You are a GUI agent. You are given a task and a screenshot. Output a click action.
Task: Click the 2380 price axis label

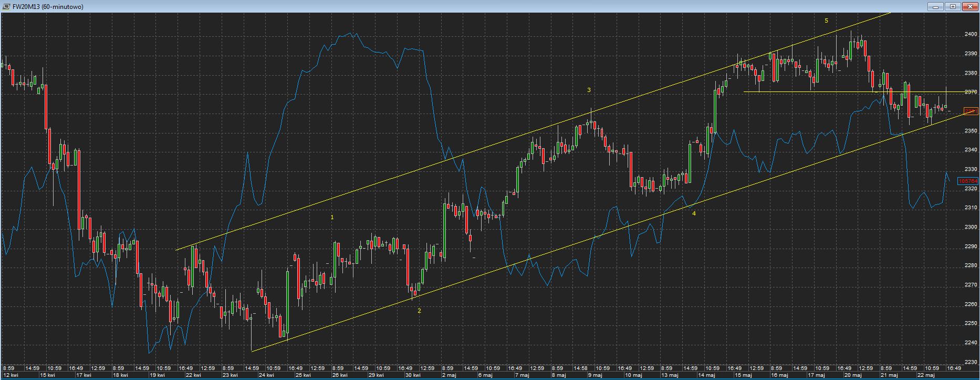click(x=971, y=73)
